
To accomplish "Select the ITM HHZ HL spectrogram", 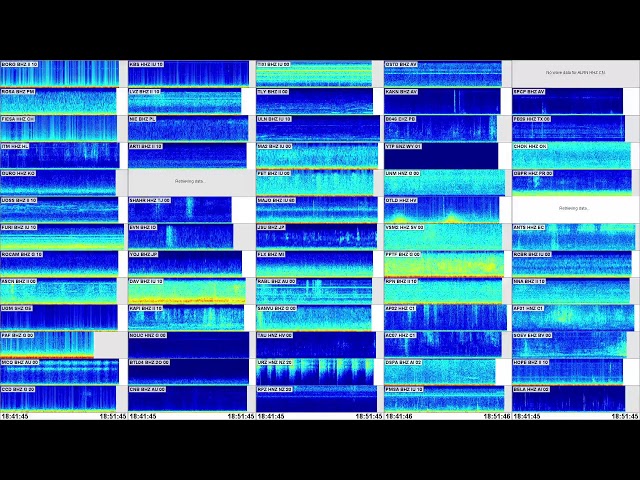I will [x=60, y=155].
